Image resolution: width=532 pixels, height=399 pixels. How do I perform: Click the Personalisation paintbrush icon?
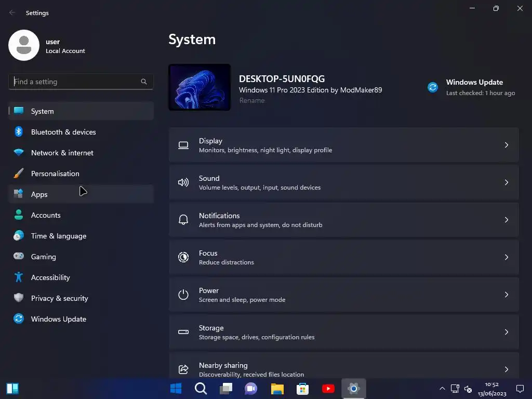pyautogui.click(x=19, y=173)
